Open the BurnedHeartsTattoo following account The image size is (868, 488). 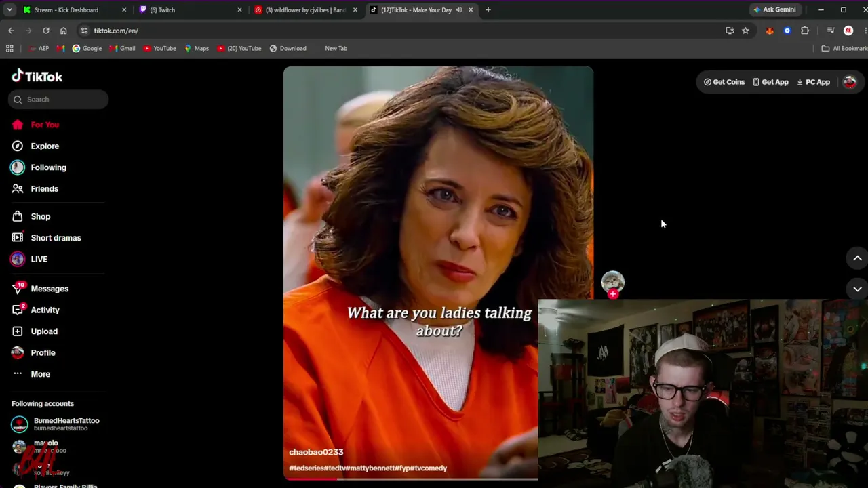[56, 424]
